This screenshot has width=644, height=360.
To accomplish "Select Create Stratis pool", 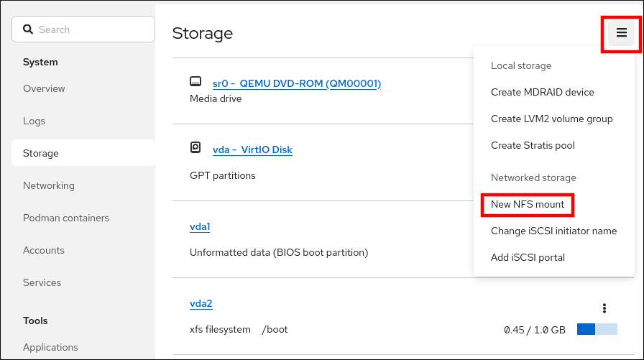I will point(533,145).
